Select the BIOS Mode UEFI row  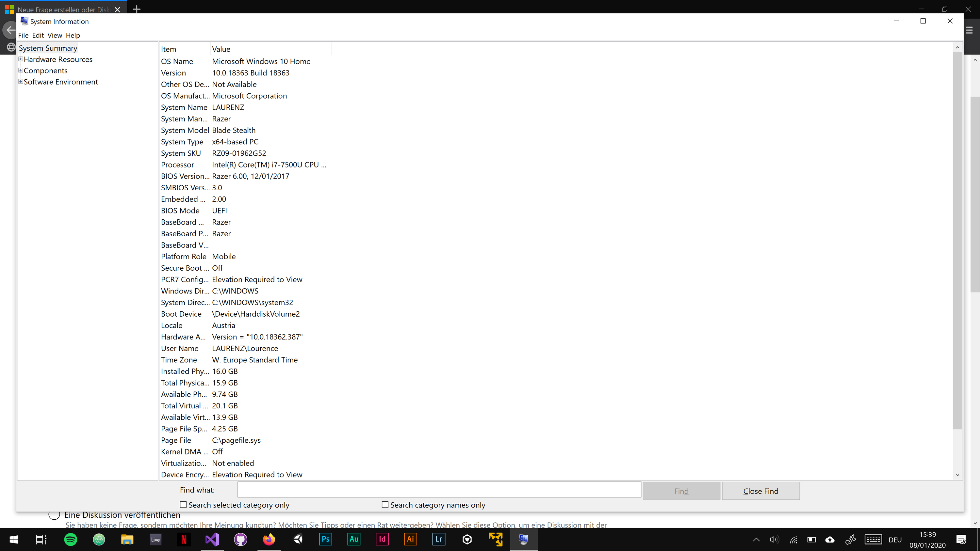click(245, 211)
